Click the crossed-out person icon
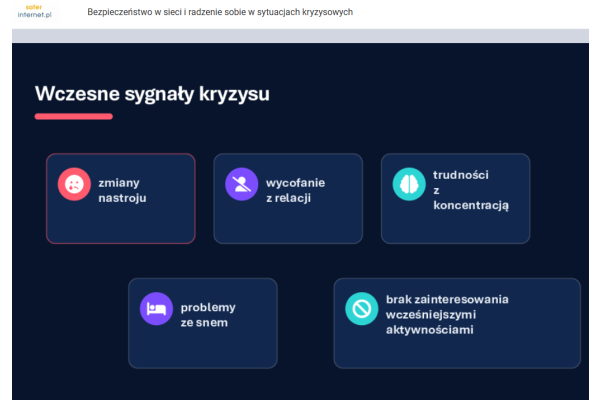600x400 pixels. (241, 184)
